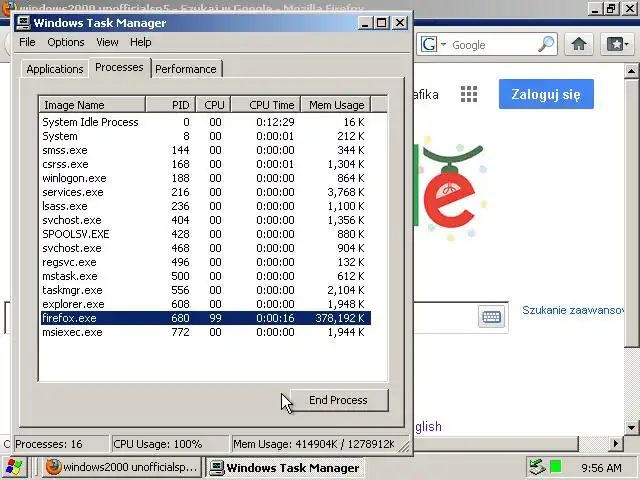Screen dimensions: 640x480
Task: Click the Processes: 16 status bar entry
Action: pyautogui.click(x=61, y=444)
